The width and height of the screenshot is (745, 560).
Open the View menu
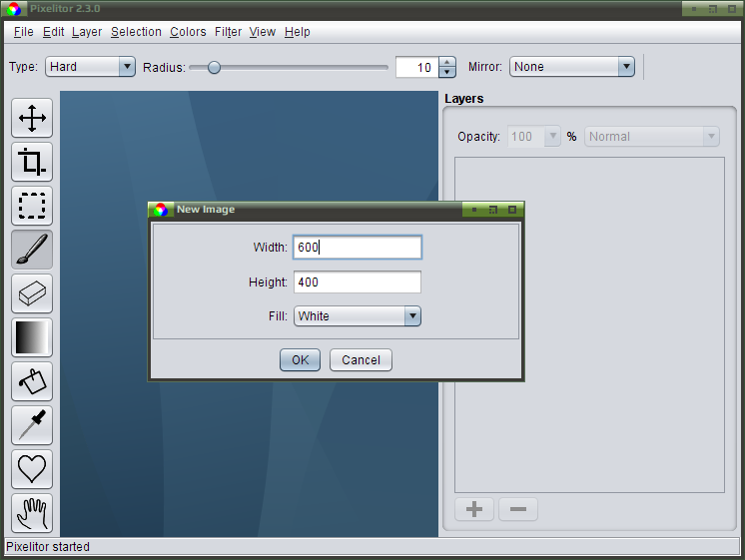[263, 32]
